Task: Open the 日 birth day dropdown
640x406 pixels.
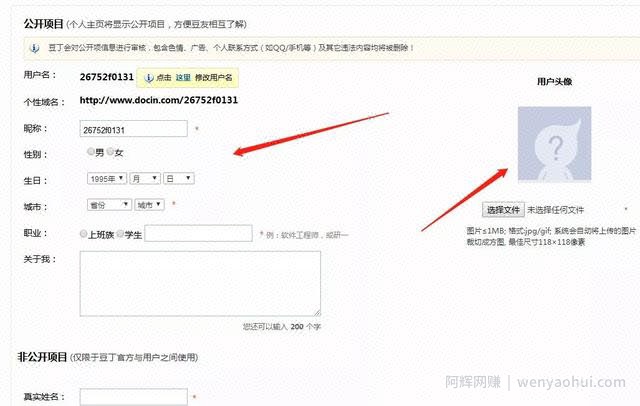Action: (x=179, y=178)
